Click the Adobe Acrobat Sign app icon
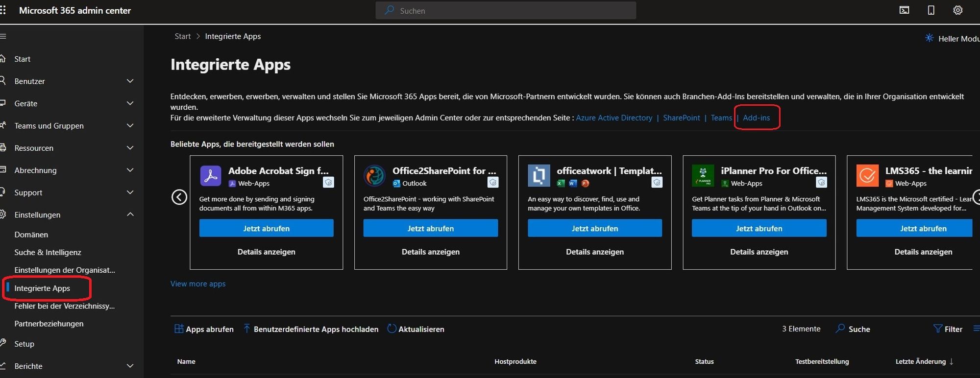The width and height of the screenshot is (980, 378). point(211,176)
